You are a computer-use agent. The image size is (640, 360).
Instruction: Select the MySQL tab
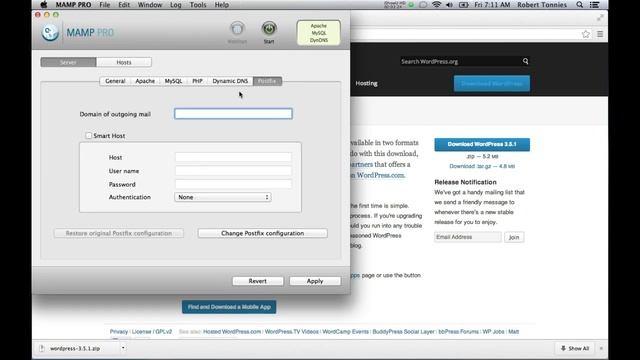tap(173, 81)
